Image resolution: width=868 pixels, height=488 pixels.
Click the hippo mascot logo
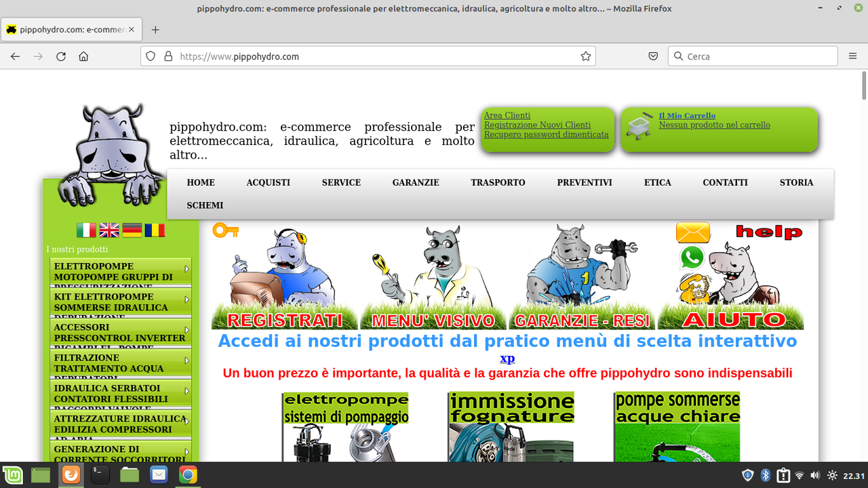(x=111, y=155)
